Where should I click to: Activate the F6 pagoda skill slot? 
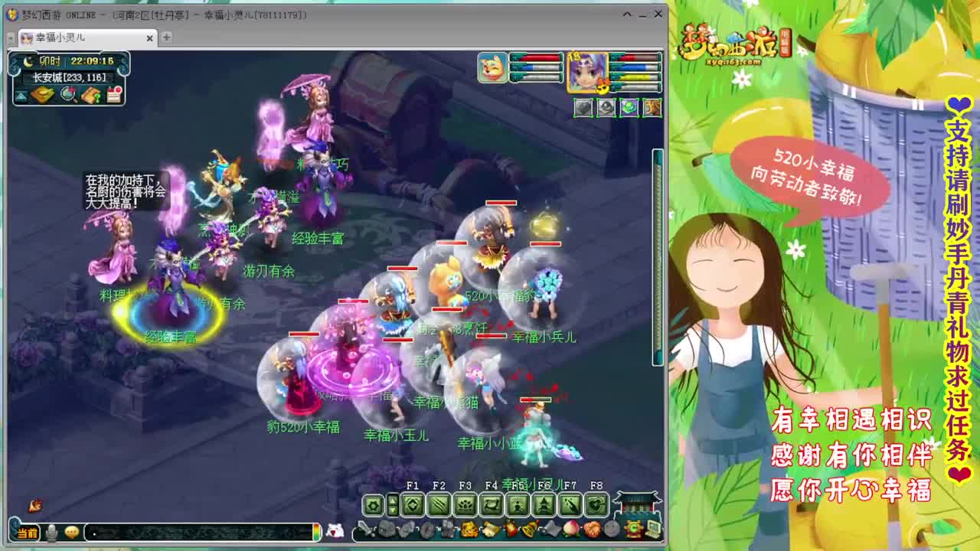[544, 504]
